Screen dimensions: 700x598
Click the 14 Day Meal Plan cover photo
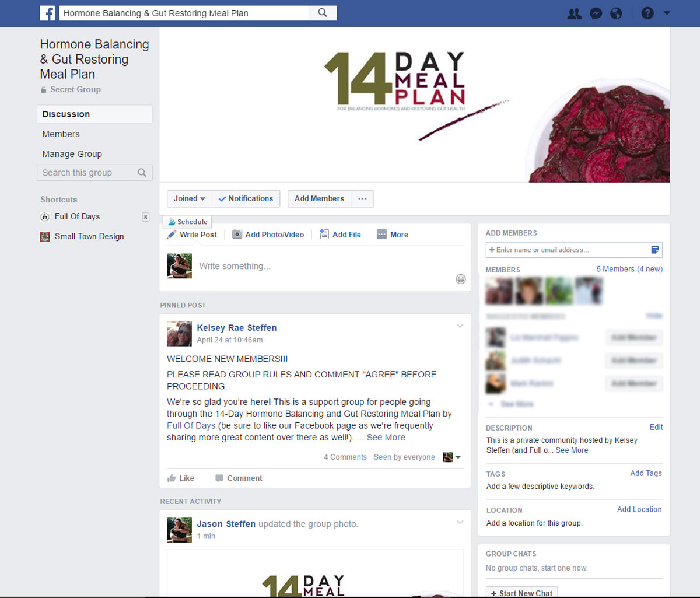click(415, 105)
